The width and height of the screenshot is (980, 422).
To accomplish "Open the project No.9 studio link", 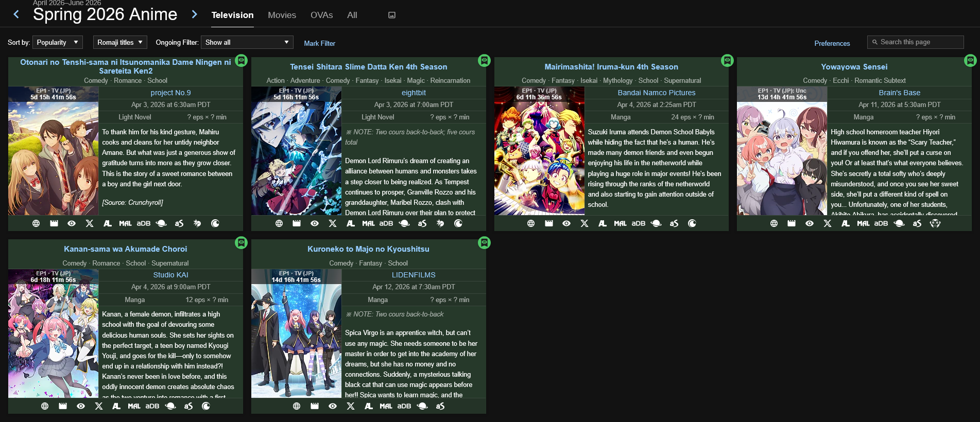I will click(170, 93).
